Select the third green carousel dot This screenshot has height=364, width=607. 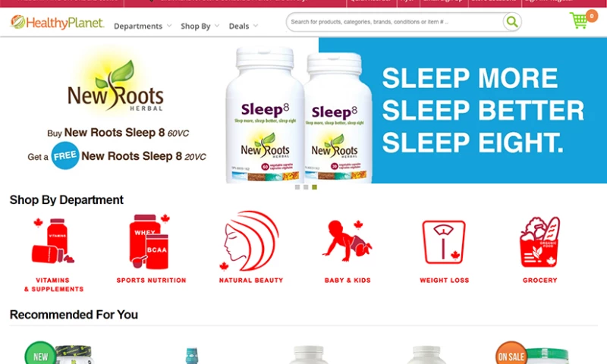[x=314, y=187]
